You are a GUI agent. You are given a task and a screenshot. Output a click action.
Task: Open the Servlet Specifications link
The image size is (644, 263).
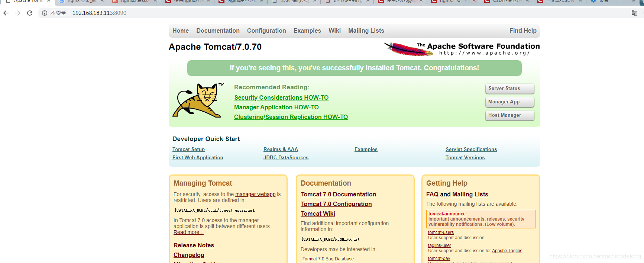pos(471,149)
